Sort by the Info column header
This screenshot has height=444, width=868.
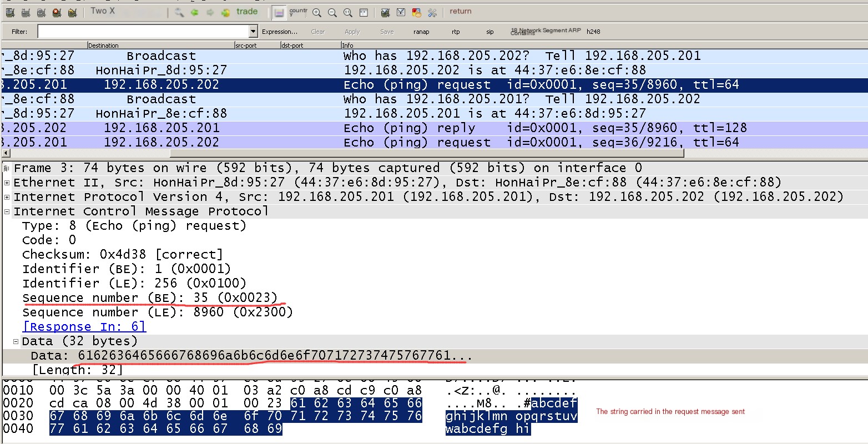[x=604, y=46]
